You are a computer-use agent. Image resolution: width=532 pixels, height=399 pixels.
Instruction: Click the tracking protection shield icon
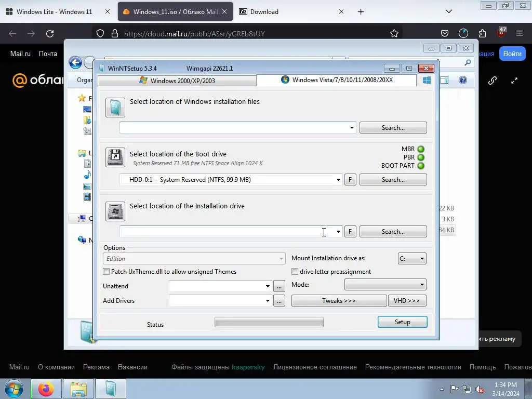[100, 33]
